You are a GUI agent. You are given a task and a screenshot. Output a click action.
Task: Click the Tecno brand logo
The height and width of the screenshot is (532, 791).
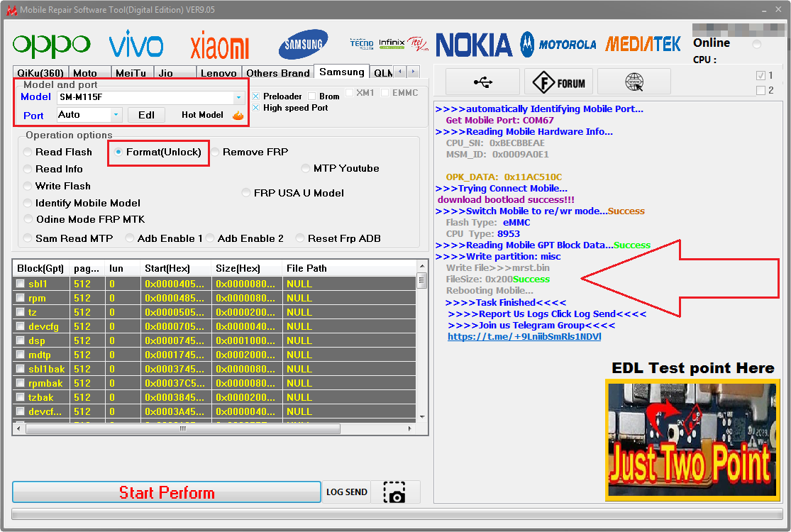coord(362,44)
